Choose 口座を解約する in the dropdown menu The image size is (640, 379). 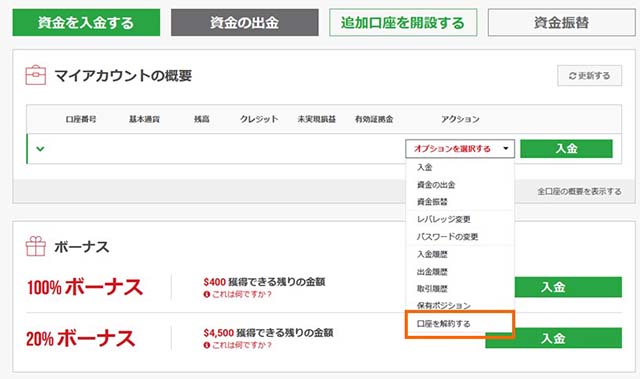pos(444,324)
